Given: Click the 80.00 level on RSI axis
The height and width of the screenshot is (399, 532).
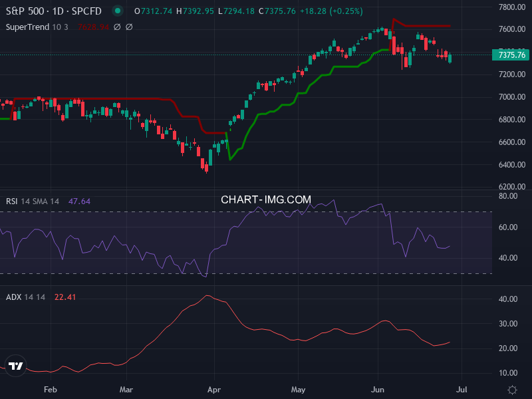Looking at the screenshot, I should click(x=508, y=196).
